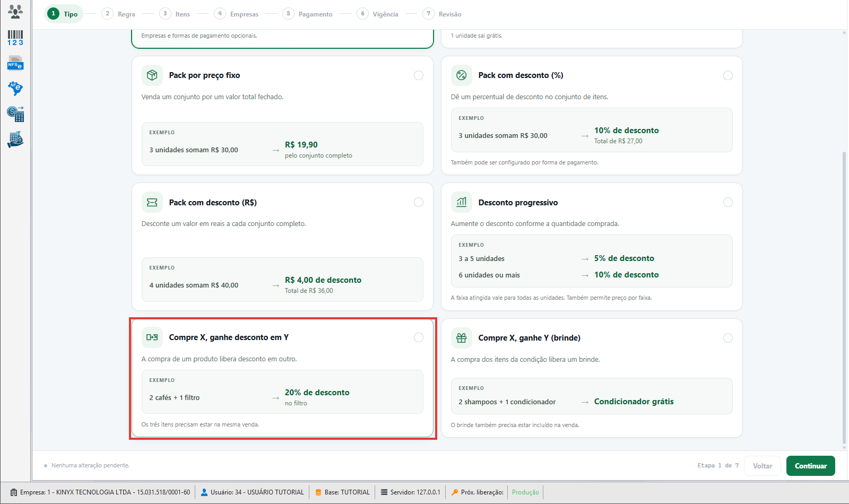Go to step 3 Itens

[x=175, y=14]
